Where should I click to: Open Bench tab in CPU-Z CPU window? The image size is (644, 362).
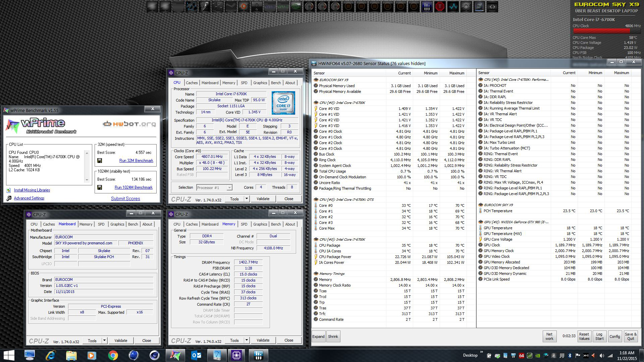coord(276,83)
